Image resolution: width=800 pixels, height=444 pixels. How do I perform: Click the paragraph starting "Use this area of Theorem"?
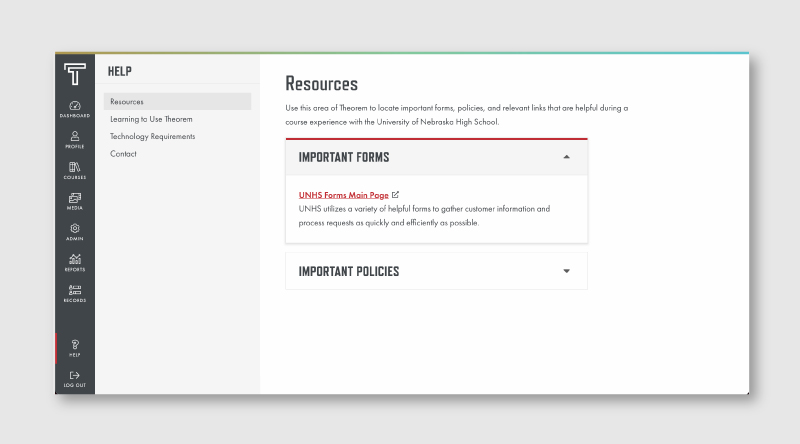(x=457, y=115)
